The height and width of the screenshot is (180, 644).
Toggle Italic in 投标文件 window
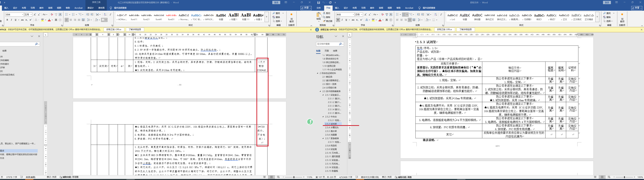click(x=342, y=20)
